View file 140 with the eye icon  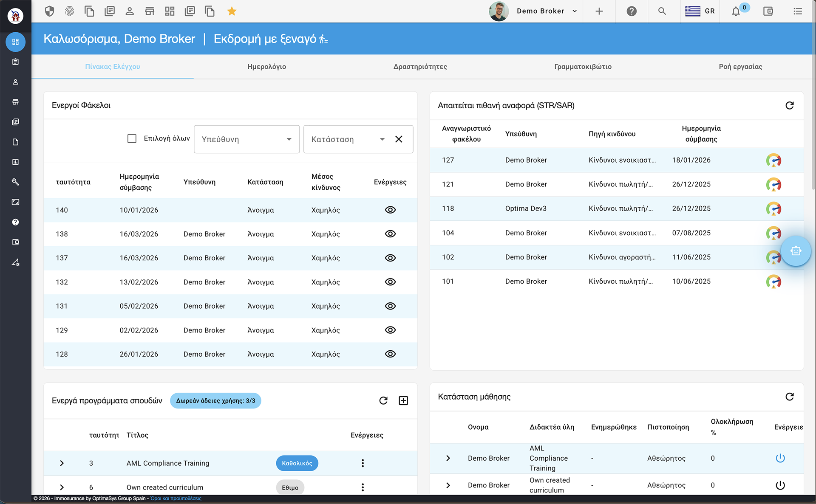point(390,210)
